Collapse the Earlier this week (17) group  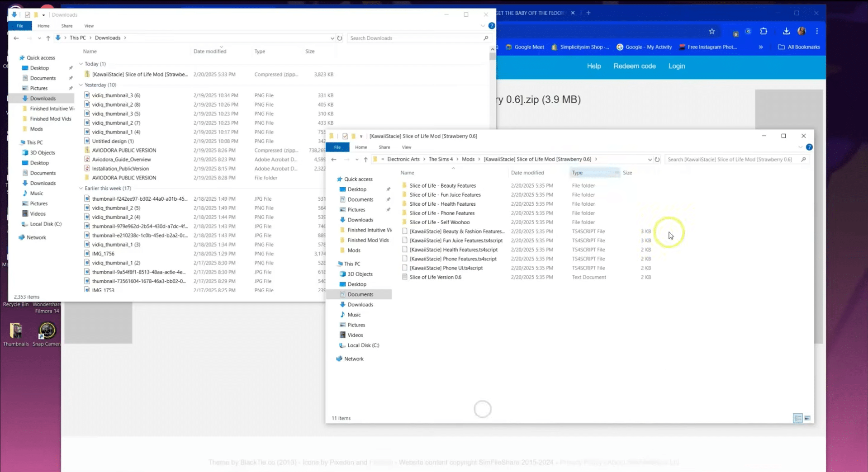click(x=81, y=189)
